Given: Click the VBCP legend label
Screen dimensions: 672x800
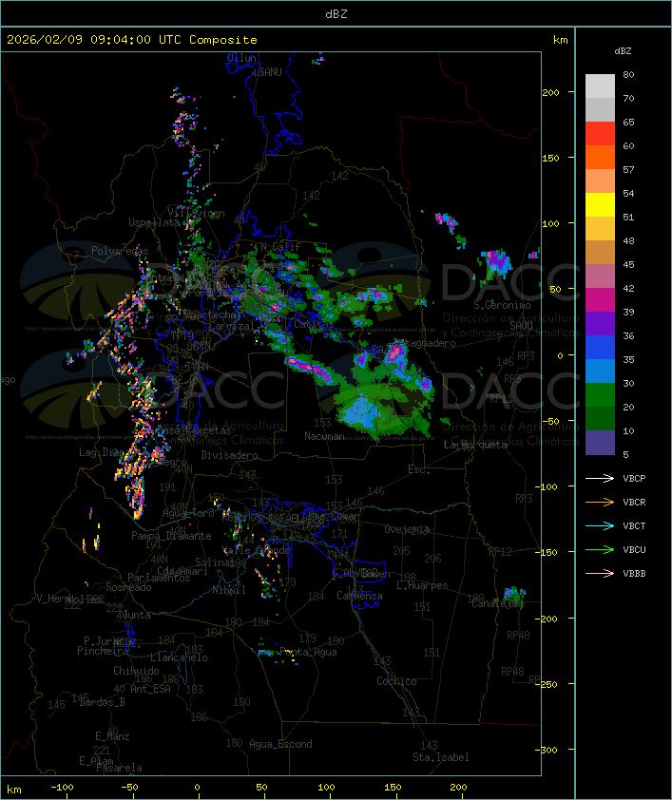Looking at the screenshot, I should point(634,479).
